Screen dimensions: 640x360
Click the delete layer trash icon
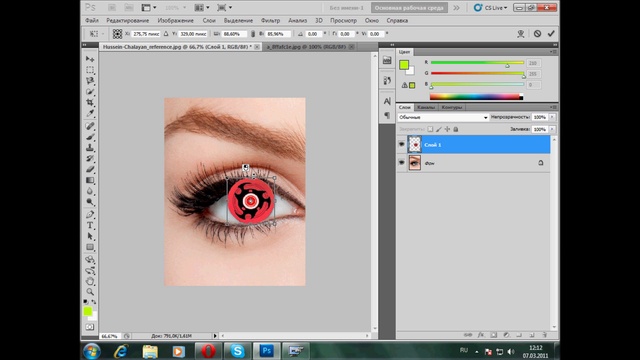pyautogui.click(x=544, y=335)
